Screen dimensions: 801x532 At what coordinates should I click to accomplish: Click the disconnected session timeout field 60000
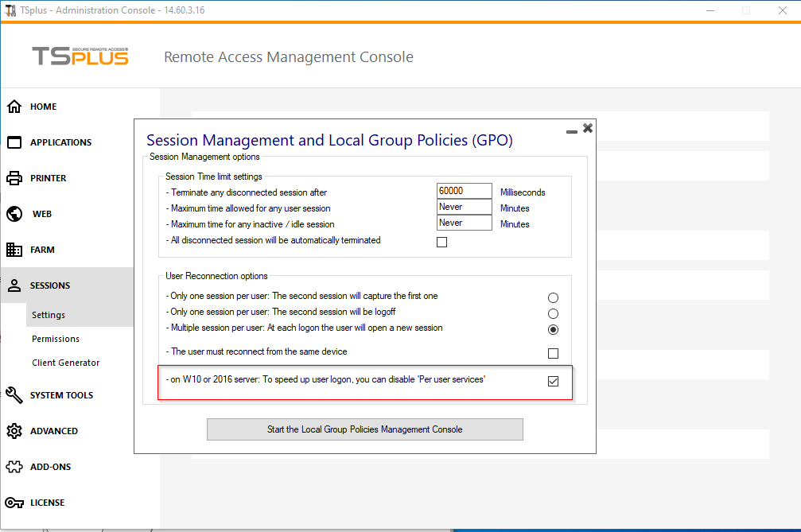[x=464, y=192]
